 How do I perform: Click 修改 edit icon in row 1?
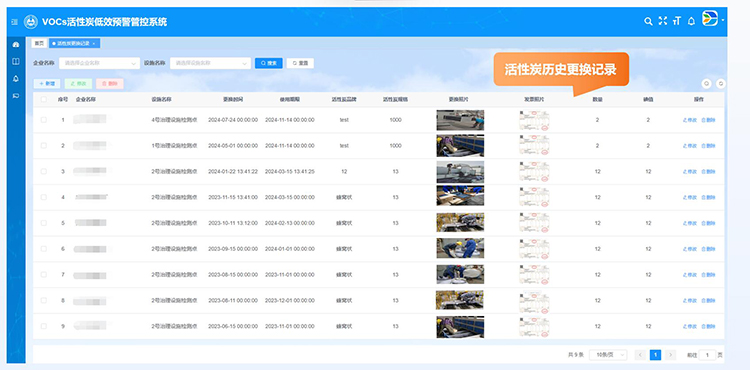point(690,120)
